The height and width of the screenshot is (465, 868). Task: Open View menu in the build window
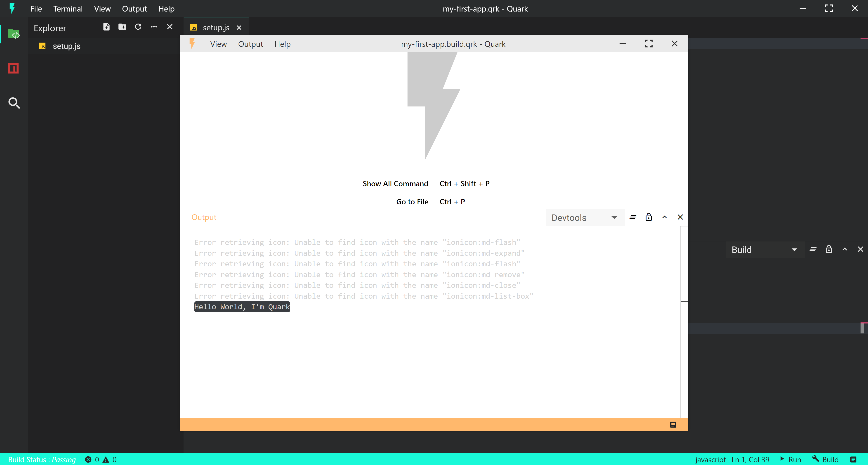click(218, 44)
